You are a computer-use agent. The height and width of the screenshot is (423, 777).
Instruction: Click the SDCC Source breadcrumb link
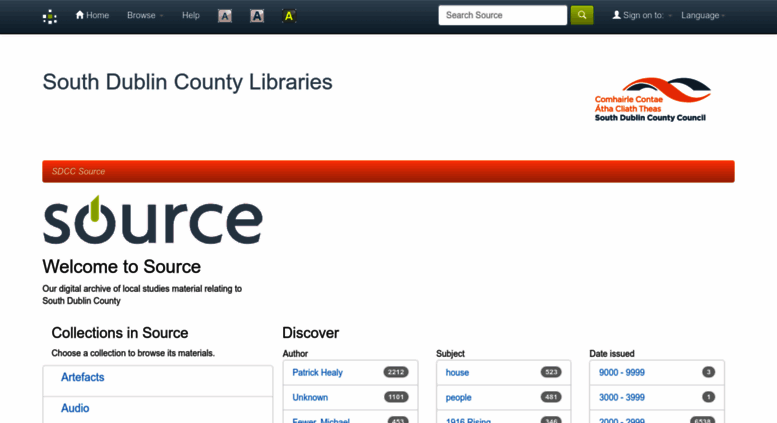point(78,171)
